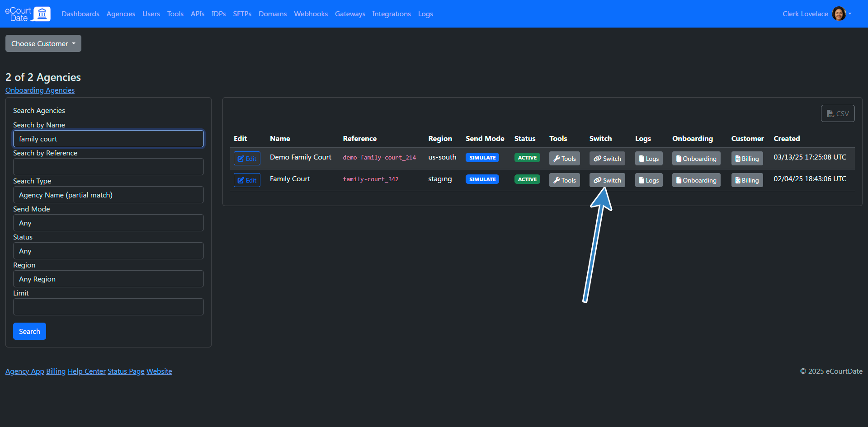The width and height of the screenshot is (868, 427).
Task: Open IDPs in top navigation
Action: 219,14
